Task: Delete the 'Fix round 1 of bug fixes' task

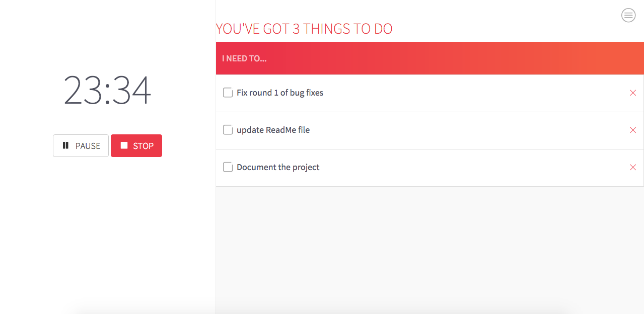Action: [633, 93]
